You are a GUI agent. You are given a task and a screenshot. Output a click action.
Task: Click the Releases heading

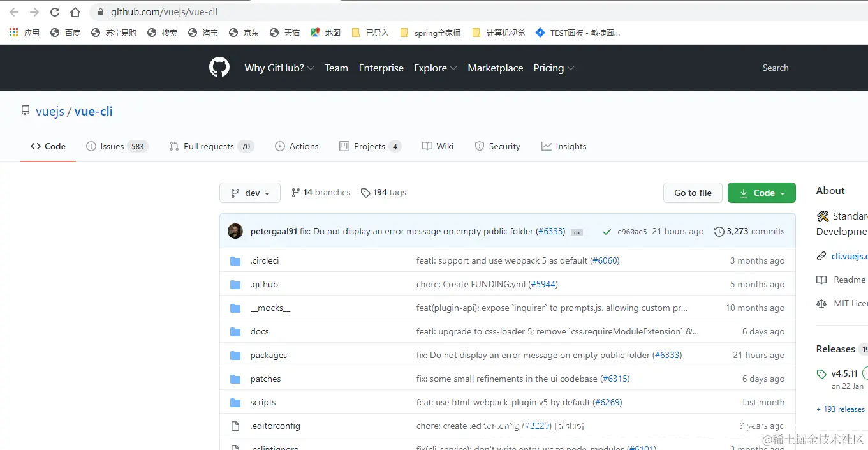835,349
